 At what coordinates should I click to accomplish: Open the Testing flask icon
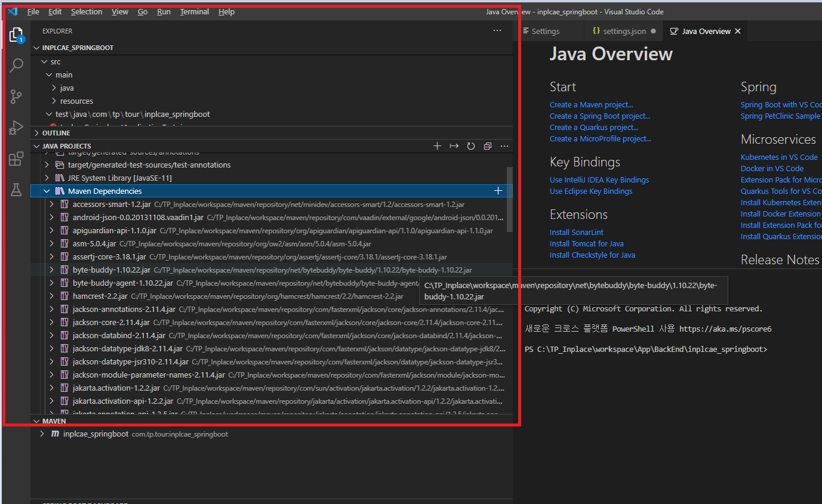pos(16,190)
